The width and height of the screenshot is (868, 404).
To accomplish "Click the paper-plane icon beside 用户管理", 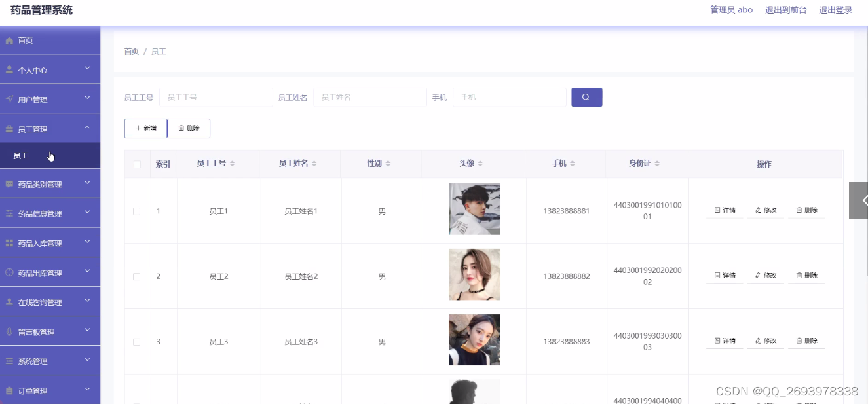I will [x=9, y=99].
